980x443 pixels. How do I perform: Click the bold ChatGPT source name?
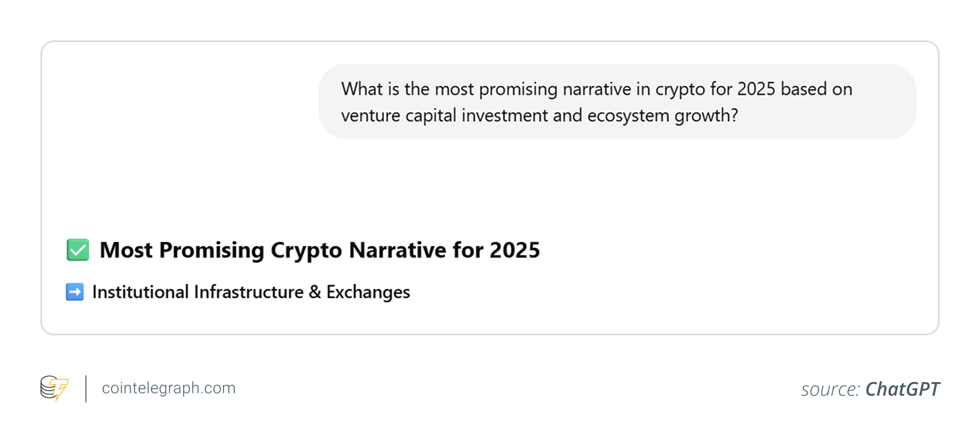point(902,390)
